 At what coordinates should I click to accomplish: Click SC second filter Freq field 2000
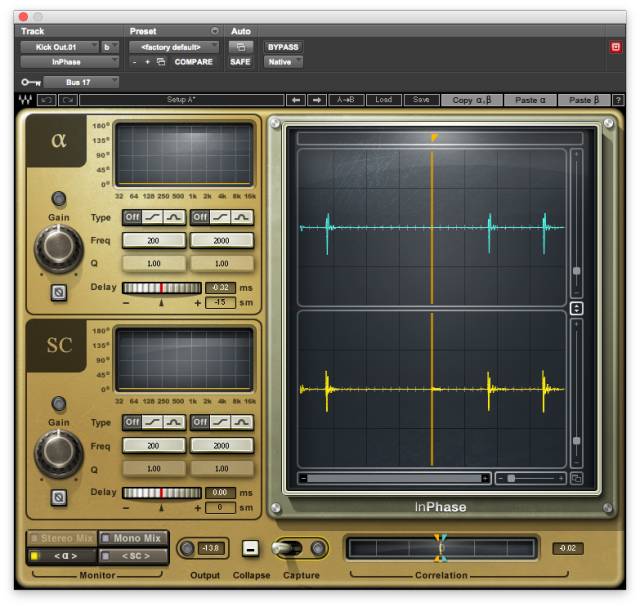point(222,445)
